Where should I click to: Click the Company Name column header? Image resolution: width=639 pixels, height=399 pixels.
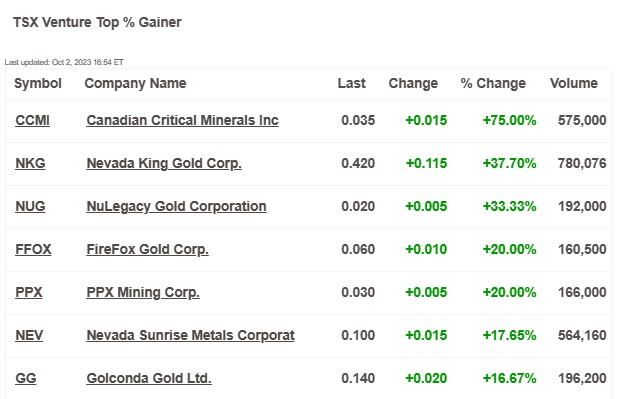click(x=135, y=84)
